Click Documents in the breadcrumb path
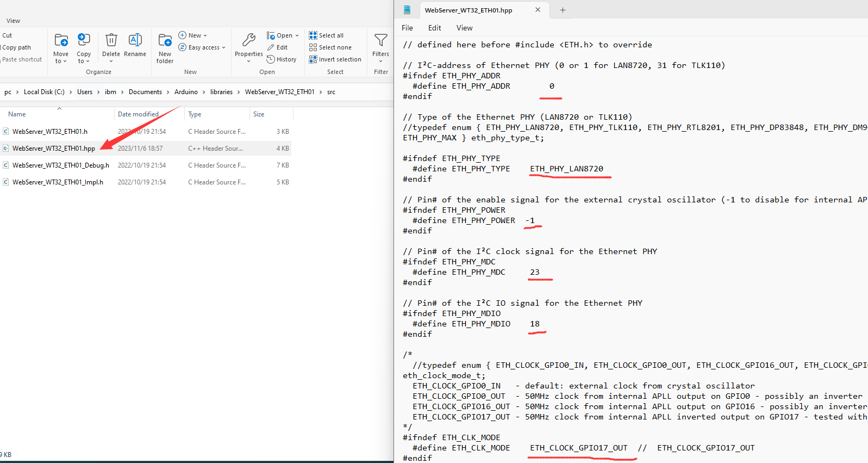 (145, 92)
